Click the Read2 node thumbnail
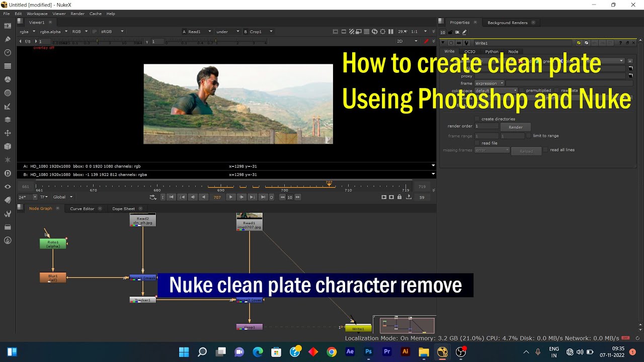The image size is (644, 362). tap(143, 220)
